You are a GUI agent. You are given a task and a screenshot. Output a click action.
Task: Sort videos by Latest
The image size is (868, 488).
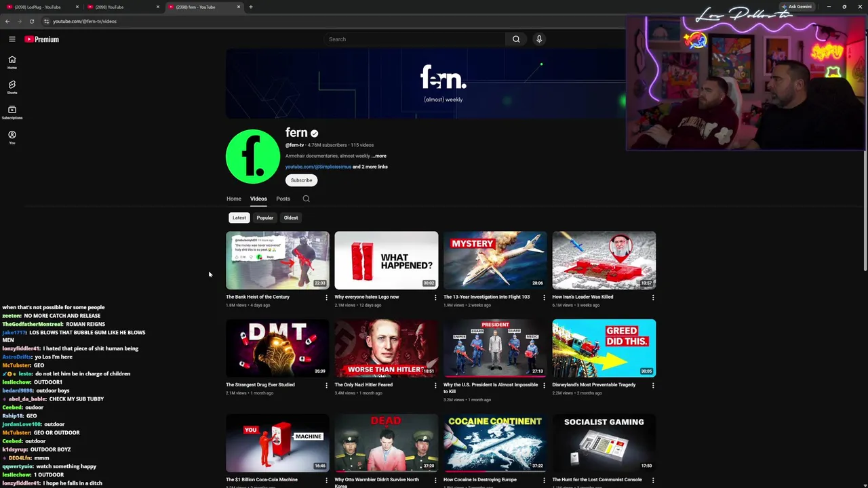click(239, 218)
